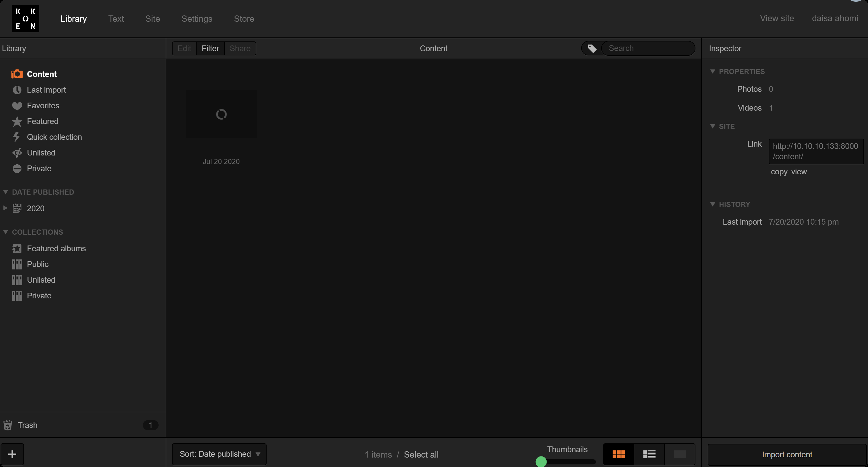868x467 pixels.
Task: Click the plus add button
Action: click(x=12, y=454)
